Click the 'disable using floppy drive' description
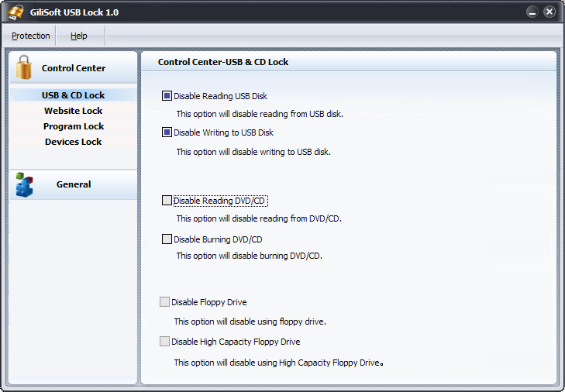 point(250,322)
